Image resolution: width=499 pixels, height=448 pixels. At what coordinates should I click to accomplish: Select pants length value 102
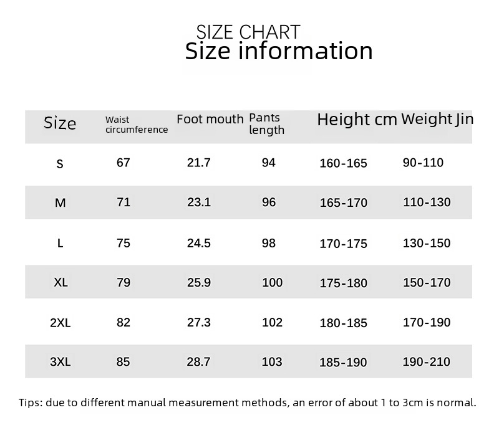coord(272,323)
